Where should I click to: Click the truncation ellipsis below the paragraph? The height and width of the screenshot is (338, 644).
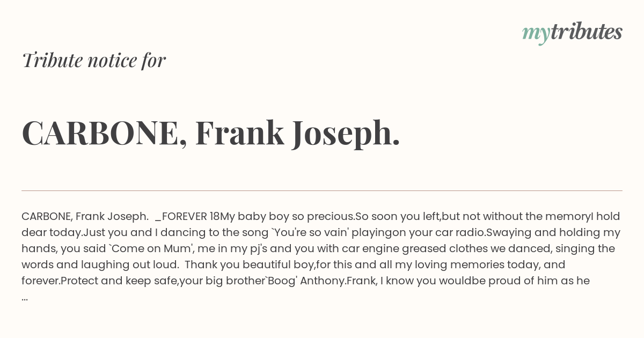(25, 298)
